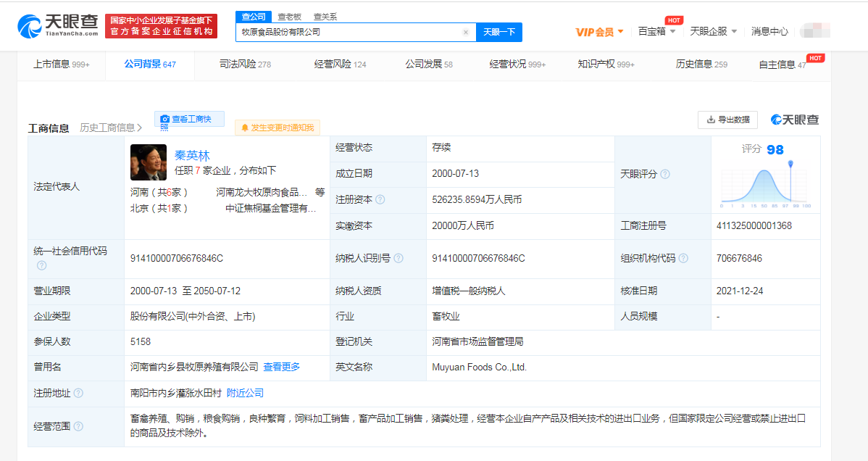Expand the 天眼企服 dropdown
The width and height of the screenshot is (868, 461).
(713, 31)
